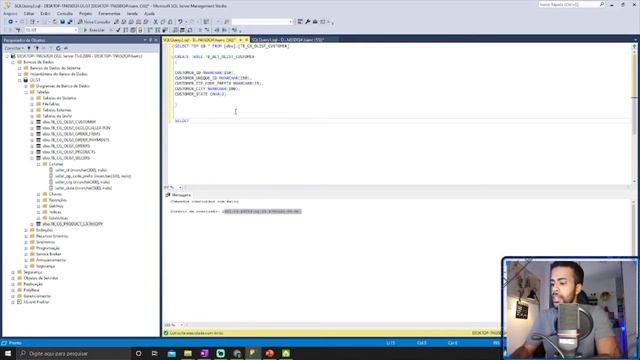Screen dimensions: 640x360
Task: Expand the dbo CUSTOMER table node
Action: [32, 122]
